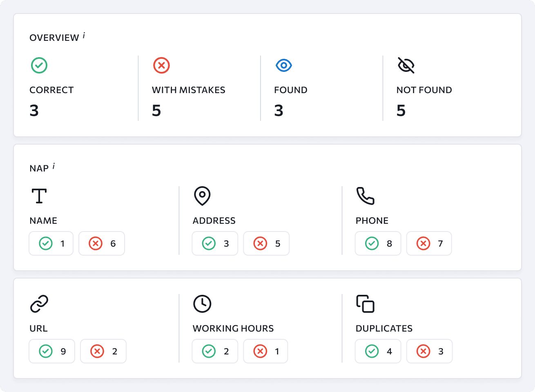View 4 correct Duplicates entries
535x392 pixels.
click(x=378, y=351)
